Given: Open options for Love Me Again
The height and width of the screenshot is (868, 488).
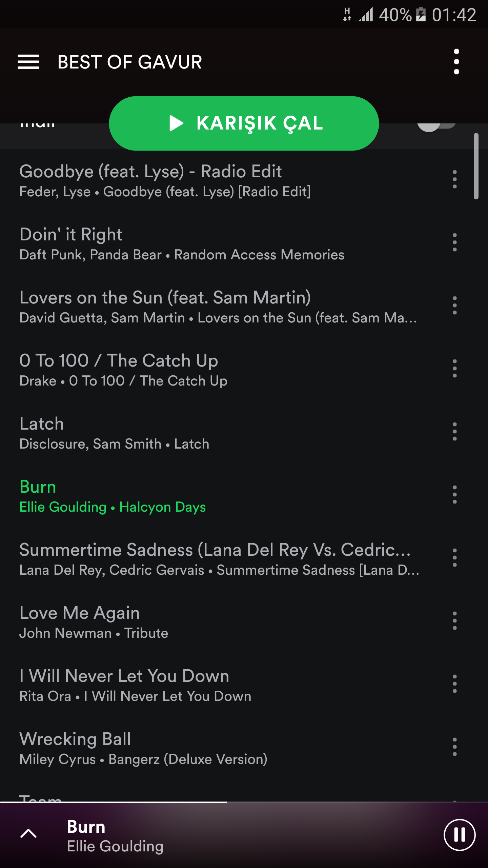Looking at the screenshot, I should (x=455, y=621).
